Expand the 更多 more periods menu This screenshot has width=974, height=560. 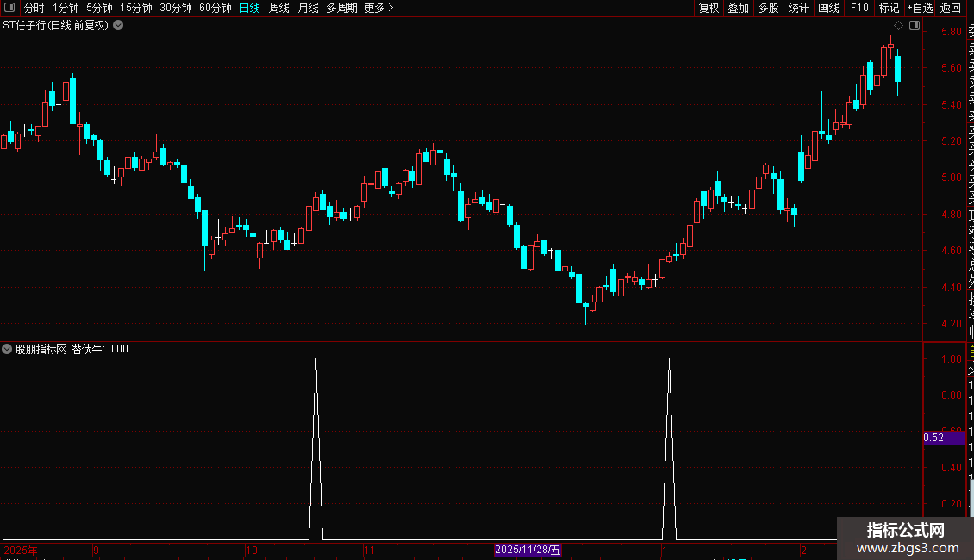[x=379, y=8]
